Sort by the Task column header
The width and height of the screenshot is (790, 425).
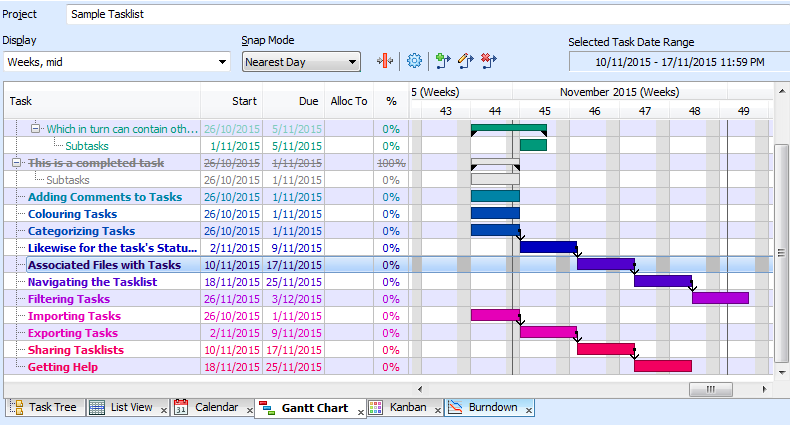point(102,101)
